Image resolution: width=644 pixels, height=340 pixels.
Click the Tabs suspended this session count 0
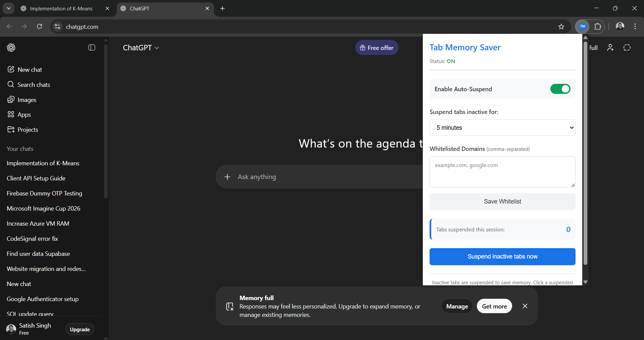pyautogui.click(x=568, y=229)
